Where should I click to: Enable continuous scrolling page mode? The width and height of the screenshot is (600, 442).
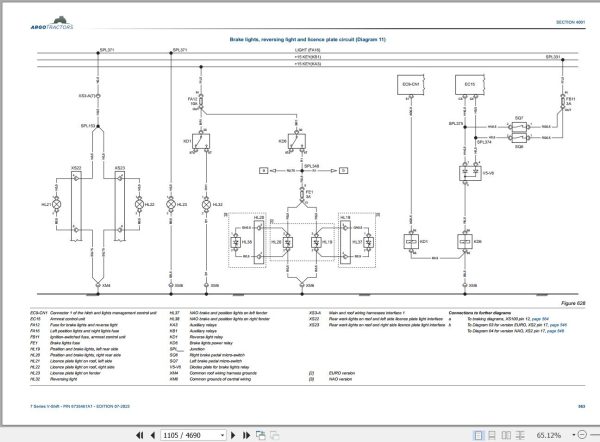[492, 435]
